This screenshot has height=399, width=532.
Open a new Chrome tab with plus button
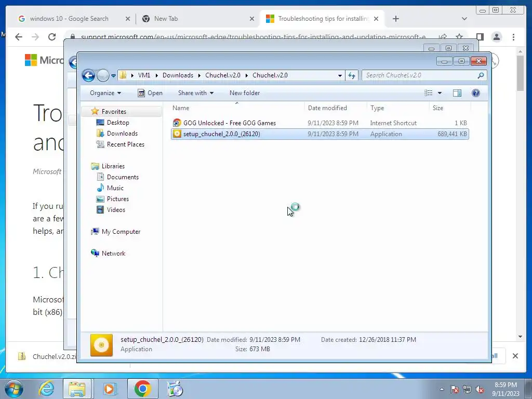(x=395, y=19)
